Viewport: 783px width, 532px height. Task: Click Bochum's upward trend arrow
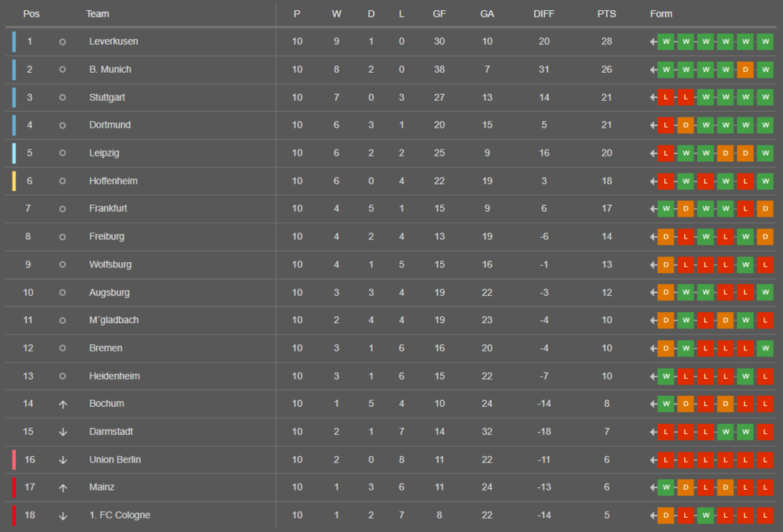(63, 404)
